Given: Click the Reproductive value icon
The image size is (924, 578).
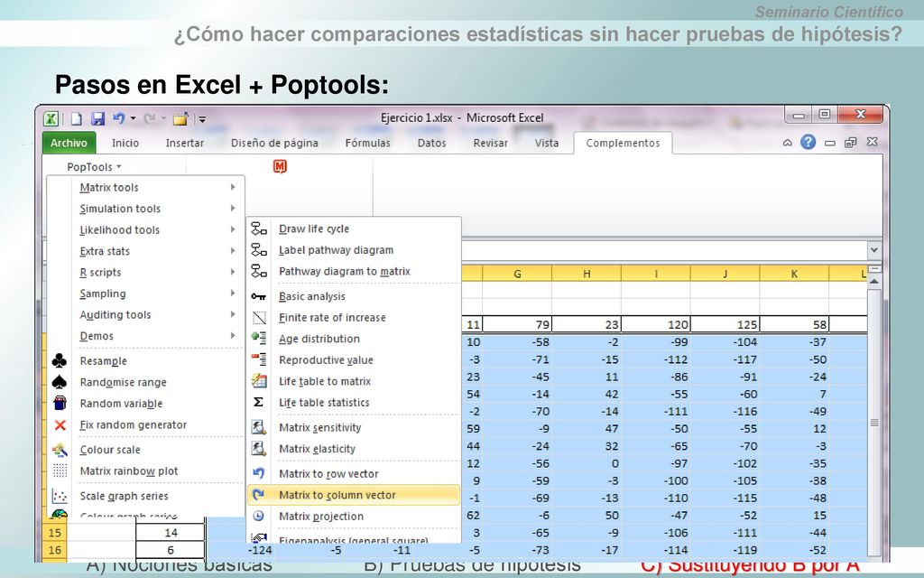Looking at the screenshot, I should 259,359.
